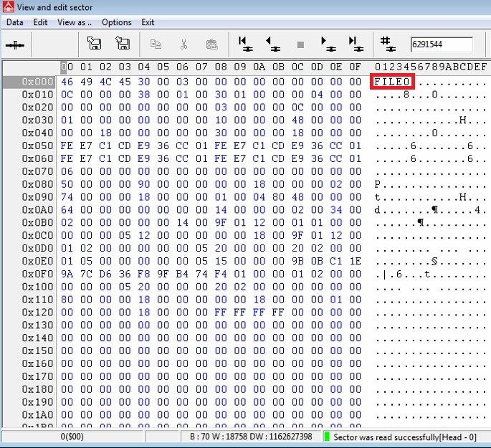The image size is (491, 448).
Task: Jump to the first sector
Action: pos(244,44)
